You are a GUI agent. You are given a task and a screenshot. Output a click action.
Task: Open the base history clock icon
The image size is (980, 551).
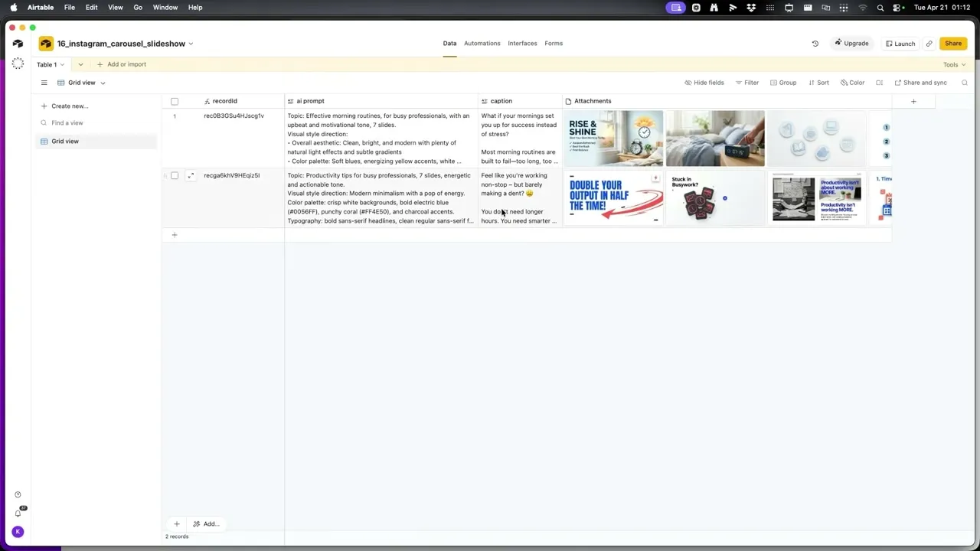click(x=815, y=44)
